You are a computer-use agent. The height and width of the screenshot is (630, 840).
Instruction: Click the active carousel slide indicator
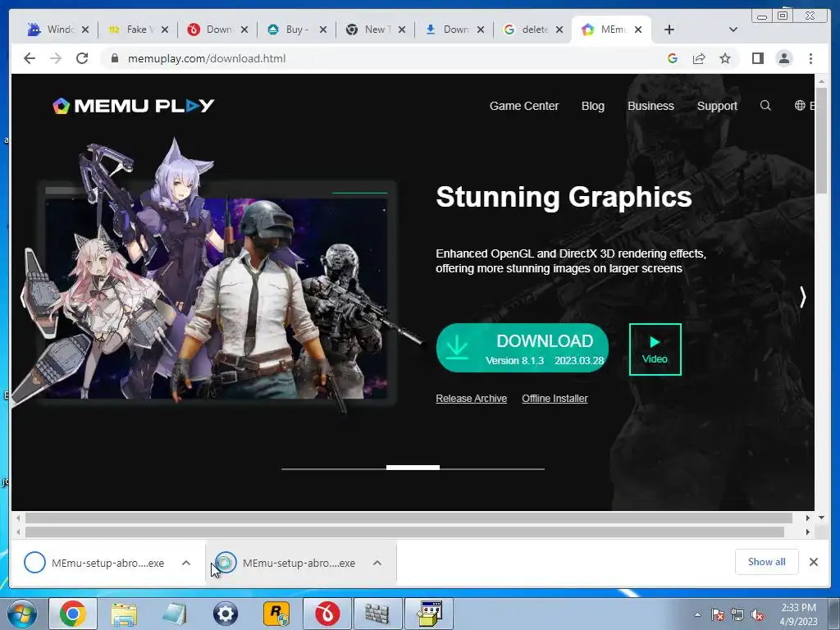pos(413,468)
